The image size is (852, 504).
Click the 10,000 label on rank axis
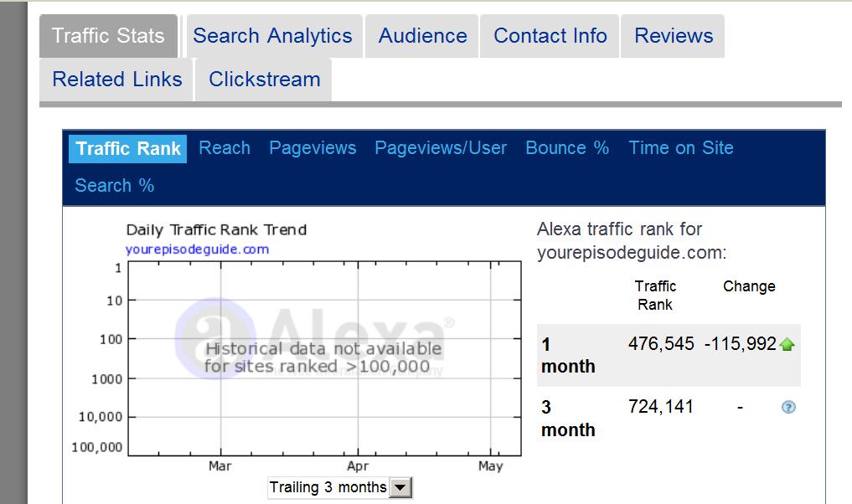[101, 417]
